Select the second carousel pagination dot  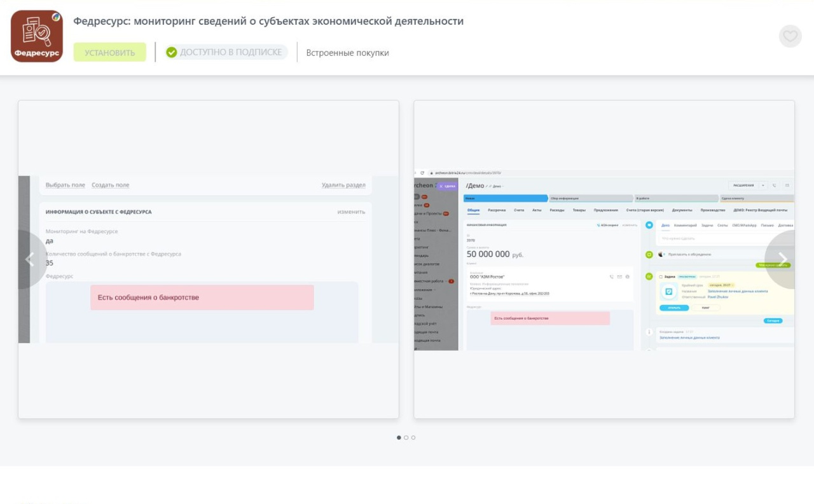tap(406, 437)
